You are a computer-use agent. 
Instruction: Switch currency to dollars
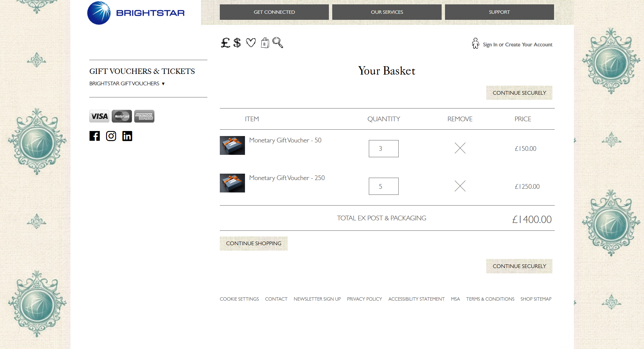[237, 43]
